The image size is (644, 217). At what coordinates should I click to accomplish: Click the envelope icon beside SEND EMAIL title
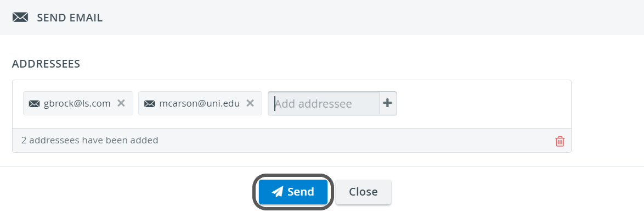pyautogui.click(x=20, y=17)
